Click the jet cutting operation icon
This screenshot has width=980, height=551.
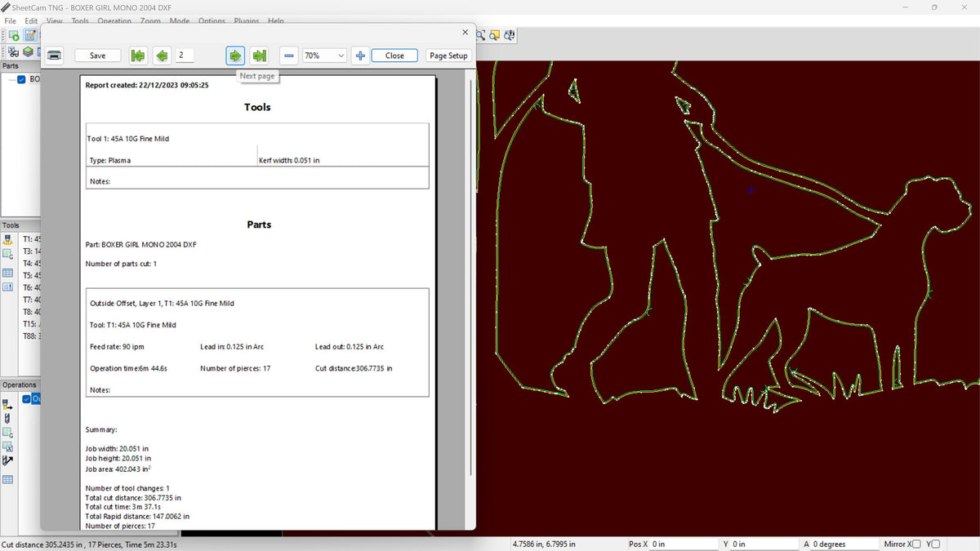8,404
